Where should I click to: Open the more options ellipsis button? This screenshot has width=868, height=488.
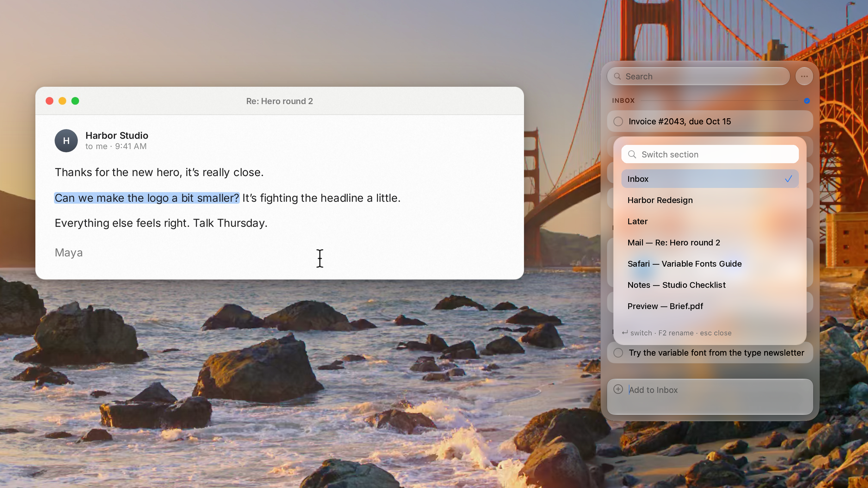tap(804, 76)
